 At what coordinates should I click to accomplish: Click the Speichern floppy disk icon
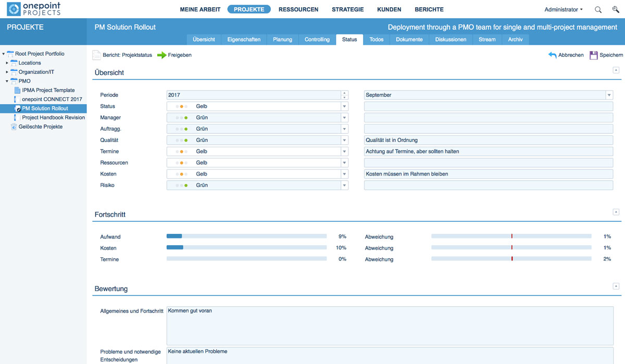pyautogui.click(x=594, y=55)
